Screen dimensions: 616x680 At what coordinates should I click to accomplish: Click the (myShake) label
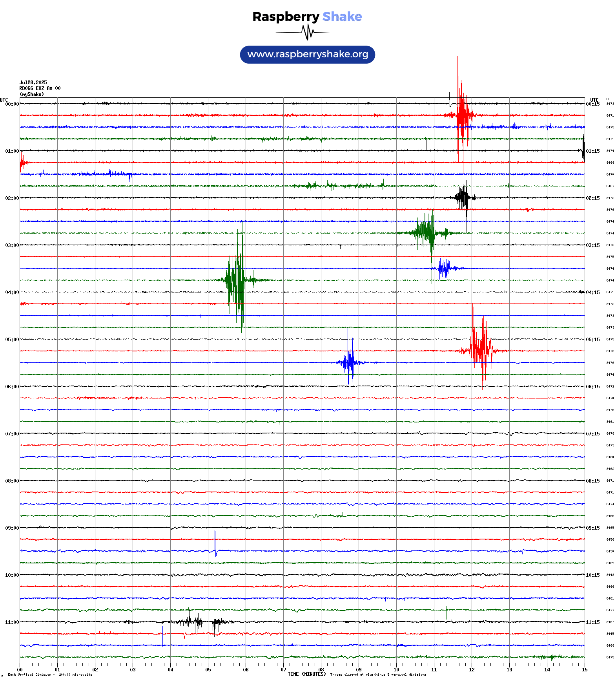coord(32,94)
